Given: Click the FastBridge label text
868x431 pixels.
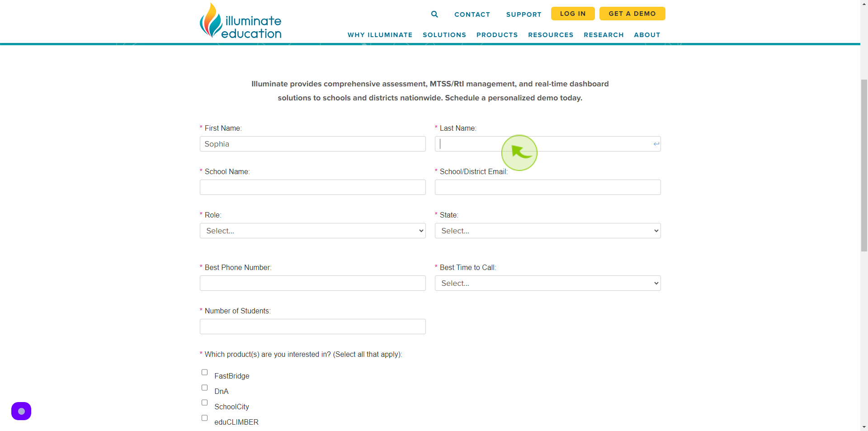Looking at the screenshot, I should pyautogui.click(x=232, y=376).
